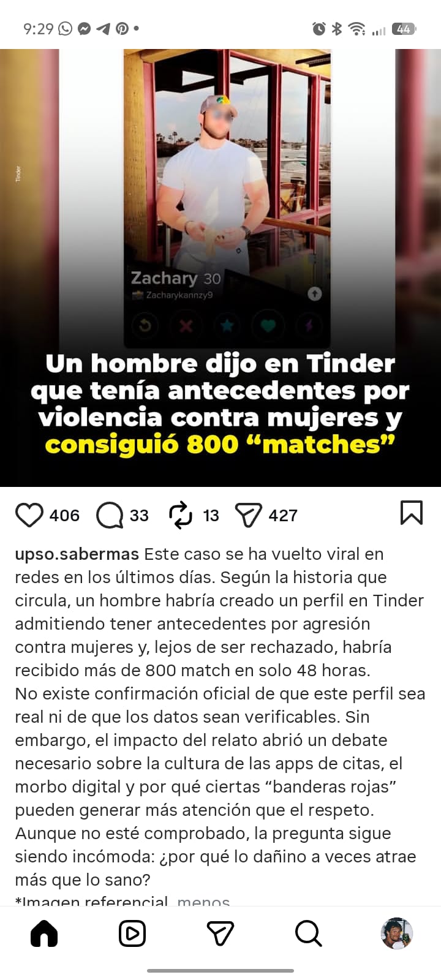
Task: Tap the Tinder post image
Action: 221,268
